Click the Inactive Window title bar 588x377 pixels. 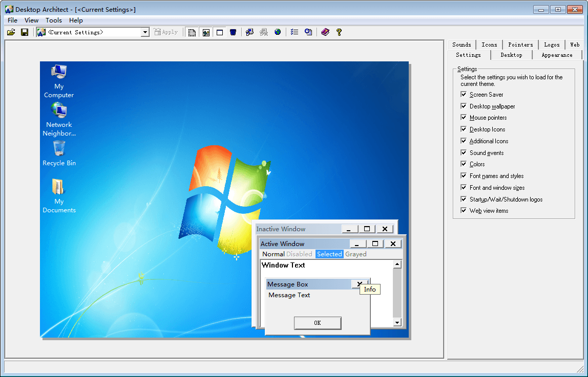(298, 229)
